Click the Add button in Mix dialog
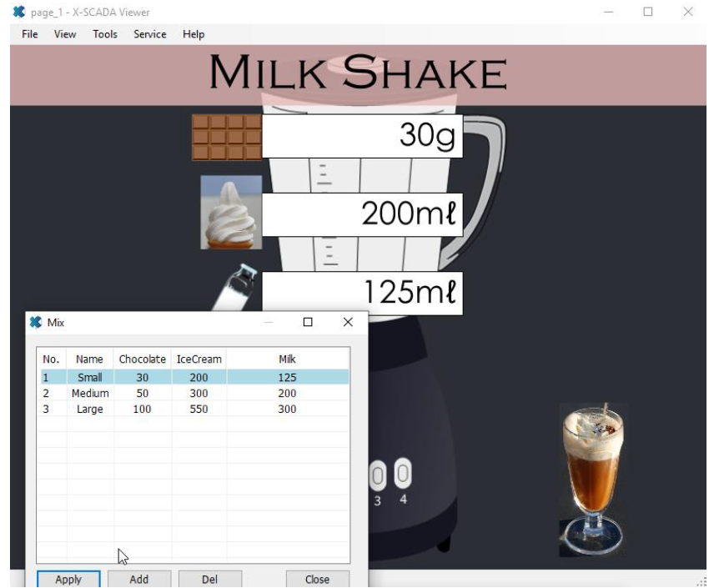The image size is (719, 588). 139,580
